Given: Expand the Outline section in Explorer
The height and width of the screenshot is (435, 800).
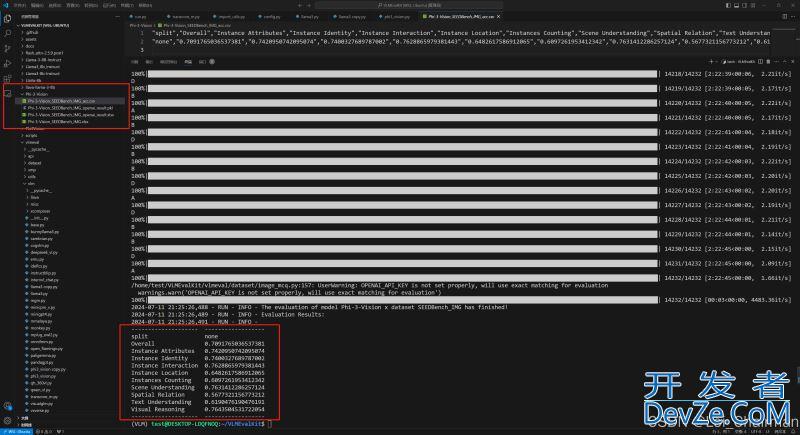Looking at the screenshot, I should (24, 418).
